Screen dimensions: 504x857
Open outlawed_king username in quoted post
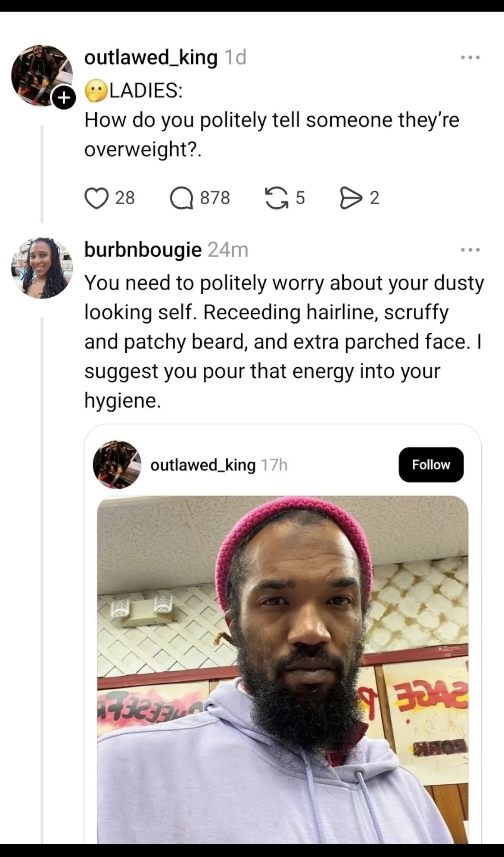tap(203, 465)
